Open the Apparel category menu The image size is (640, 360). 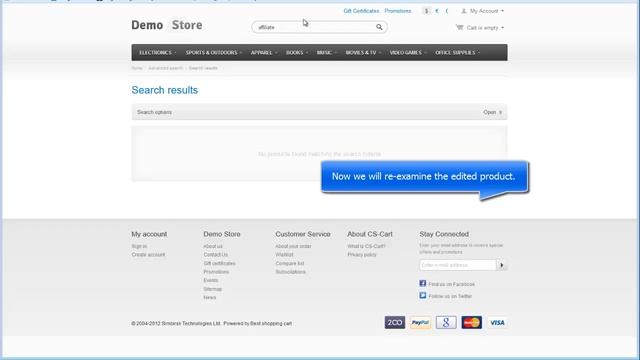(x=263, y=53)
